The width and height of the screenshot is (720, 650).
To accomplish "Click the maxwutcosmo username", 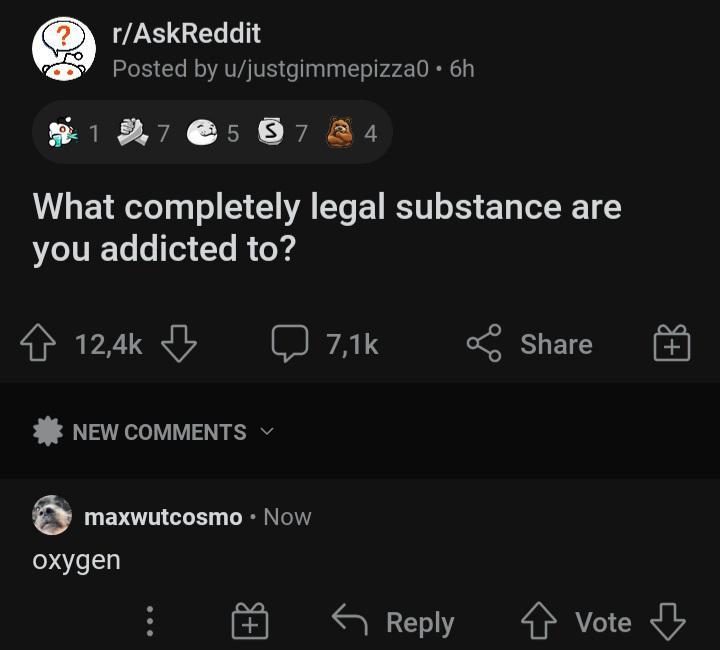I will pyautogui.click(x=163, y=517).
